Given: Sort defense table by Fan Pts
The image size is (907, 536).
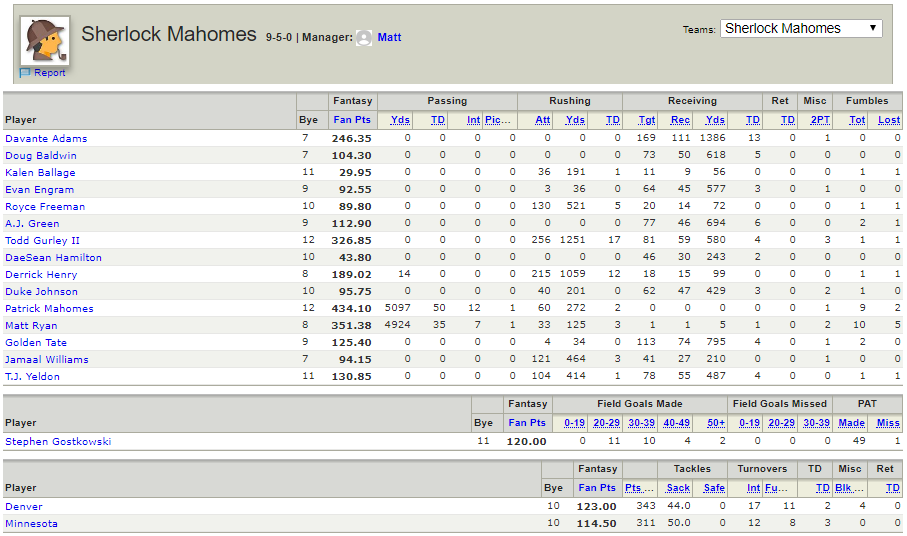Looking at the screenshot, I should (x=597, y=487).
